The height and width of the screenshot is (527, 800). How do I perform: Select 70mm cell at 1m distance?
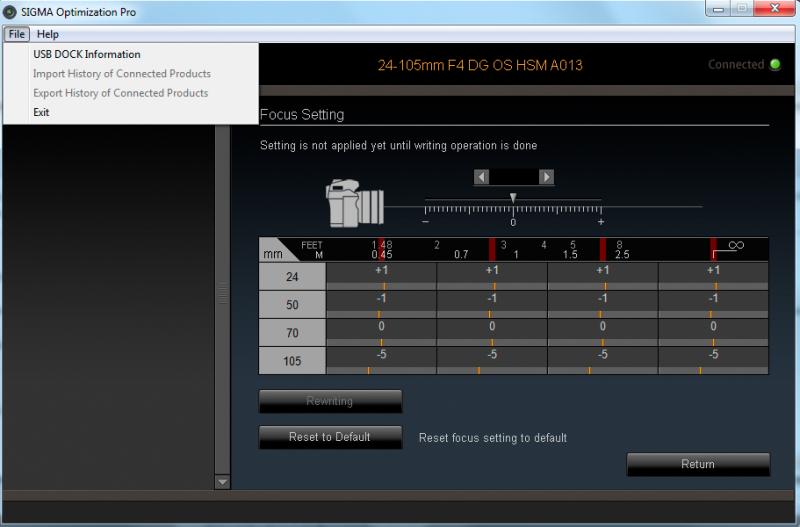click(492, 333)
